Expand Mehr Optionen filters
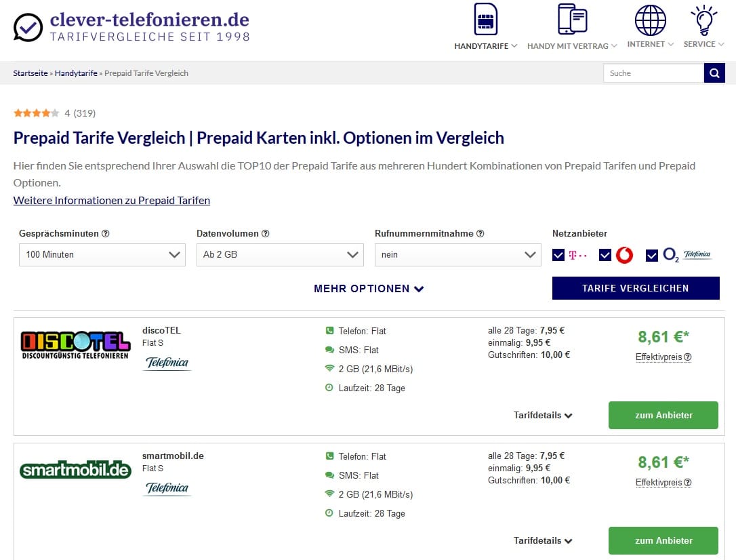Viewport: 736px width, 560px height. pos(369,289)
